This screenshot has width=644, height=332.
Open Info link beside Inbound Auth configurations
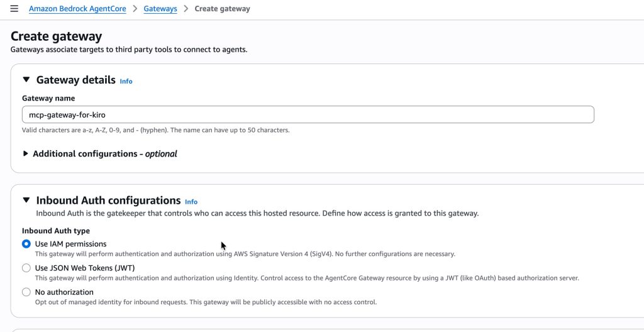click(191, 202)
